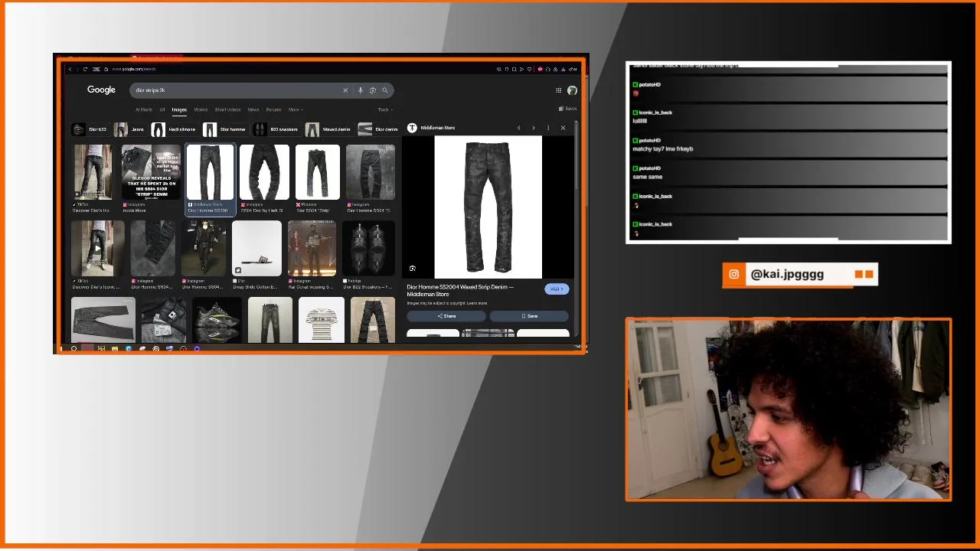Open the SS04 Dior by Hedi Instagram result
This screenshot has width=980, height=551.
pos(265,172)
